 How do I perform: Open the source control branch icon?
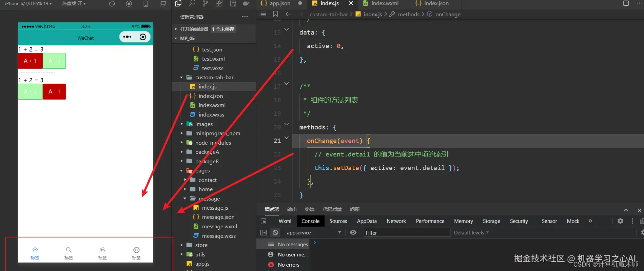(206, 3)
